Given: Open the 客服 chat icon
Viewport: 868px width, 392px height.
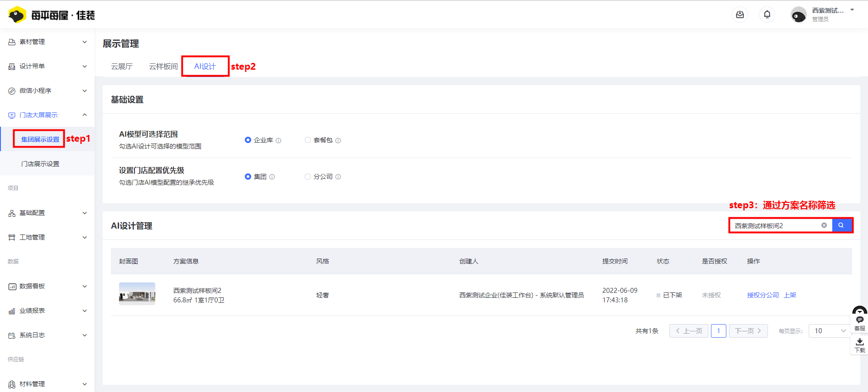Looking at the screenshot, I should coord(860,323).
